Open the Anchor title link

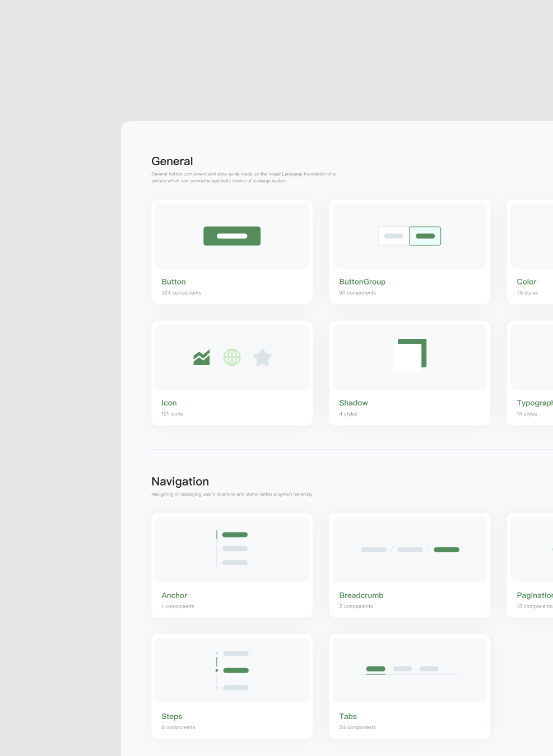click(x=174, y=595)
